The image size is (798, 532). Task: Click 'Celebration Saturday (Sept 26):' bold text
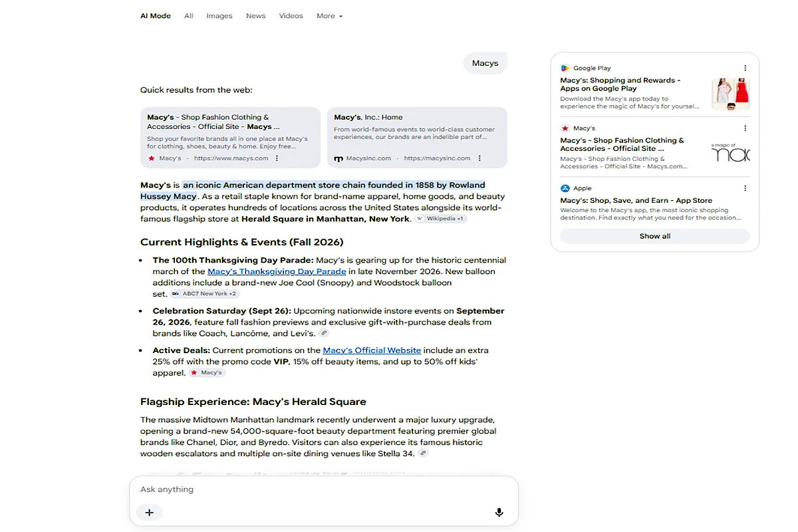[x=221, y=311]
